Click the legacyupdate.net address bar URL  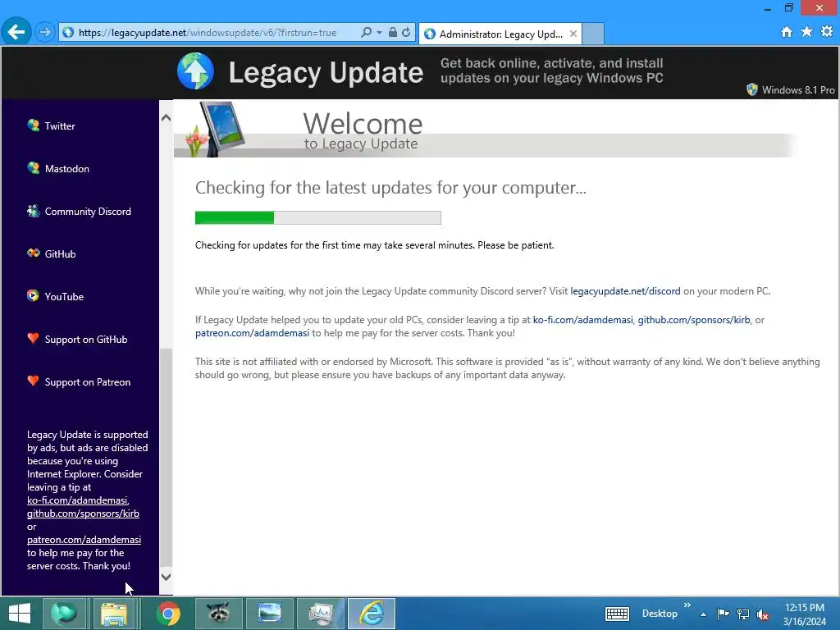point(208,33)
